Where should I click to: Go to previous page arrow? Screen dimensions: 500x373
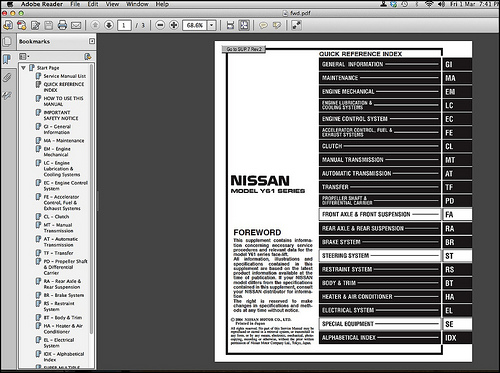pos(95,25)
